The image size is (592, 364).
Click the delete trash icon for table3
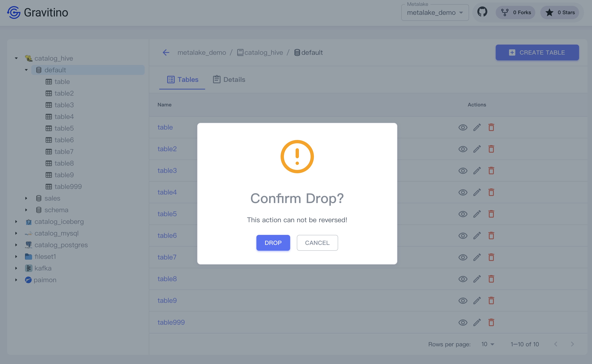(x=491, y=170)
